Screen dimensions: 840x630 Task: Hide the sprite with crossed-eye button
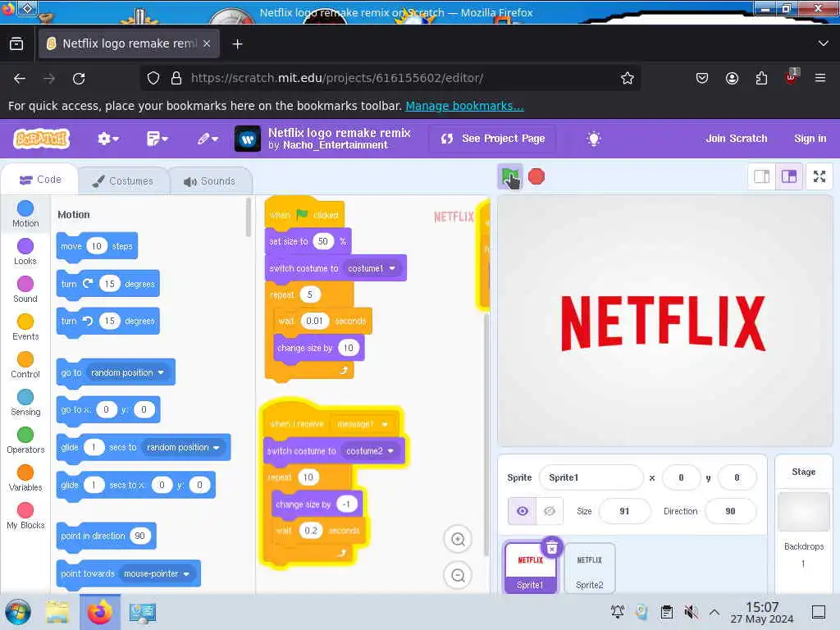(x=549, y=511)
